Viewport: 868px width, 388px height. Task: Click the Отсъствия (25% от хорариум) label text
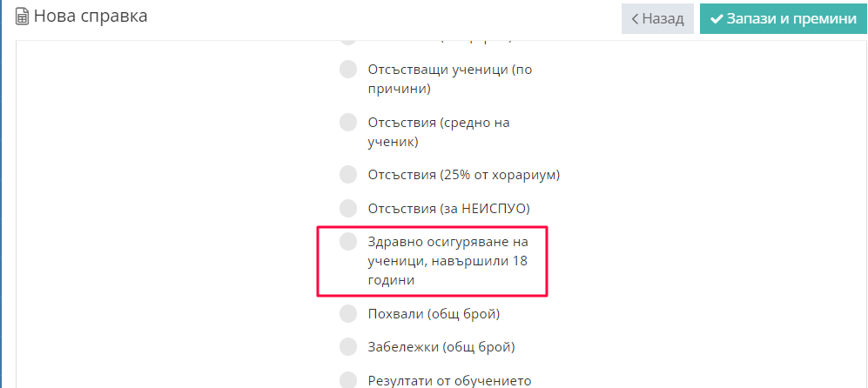coord(463,174)
